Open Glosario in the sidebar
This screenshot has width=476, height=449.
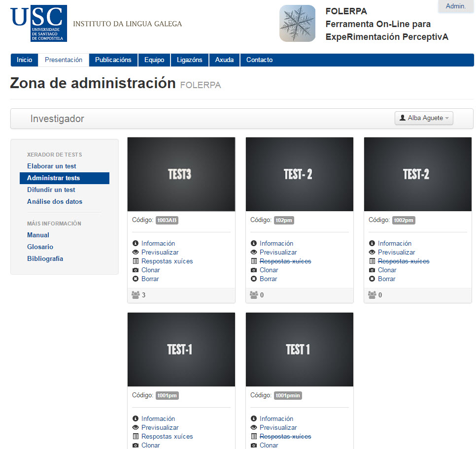pos(40,247)
